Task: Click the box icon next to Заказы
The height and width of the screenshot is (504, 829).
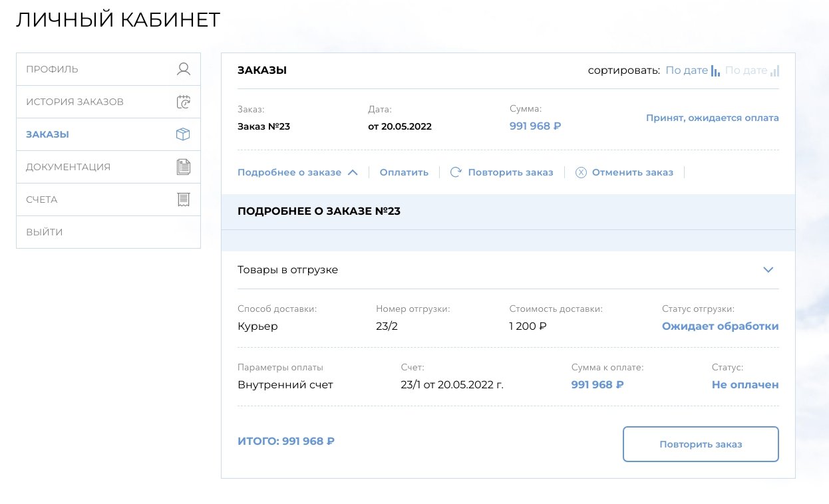Action: click(x=183, y=134)
